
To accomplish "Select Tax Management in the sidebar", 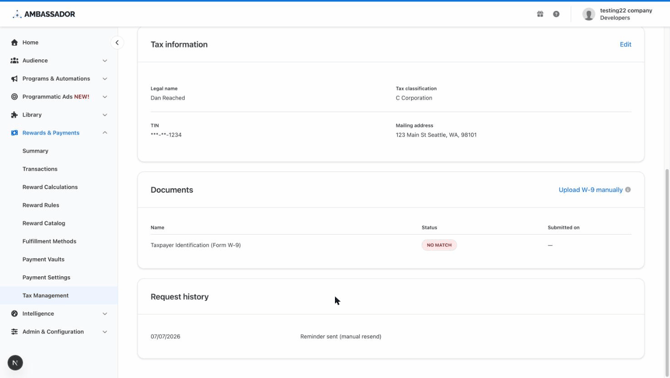I will click(x=59, y=295).
